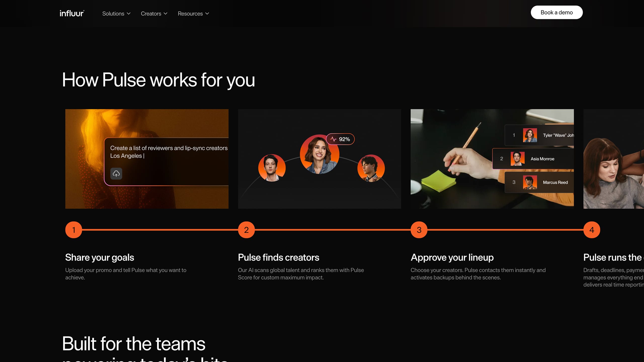Click the "Share your goals" heading
Screen dimensions: 644x362
tap(100, 257)
